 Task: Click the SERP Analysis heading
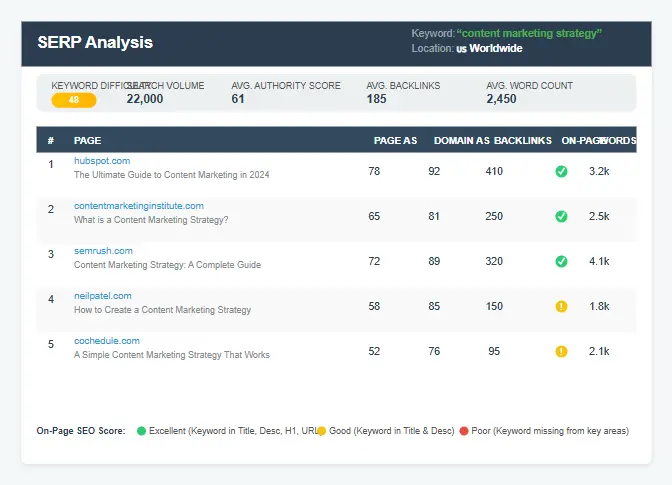pyautogui.click(x=95, y=42)
